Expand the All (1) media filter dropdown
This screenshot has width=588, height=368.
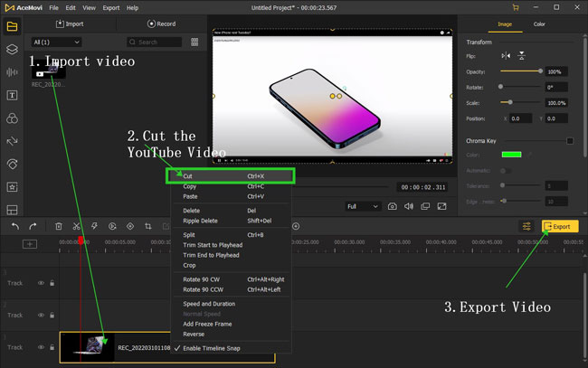[56, 42]
